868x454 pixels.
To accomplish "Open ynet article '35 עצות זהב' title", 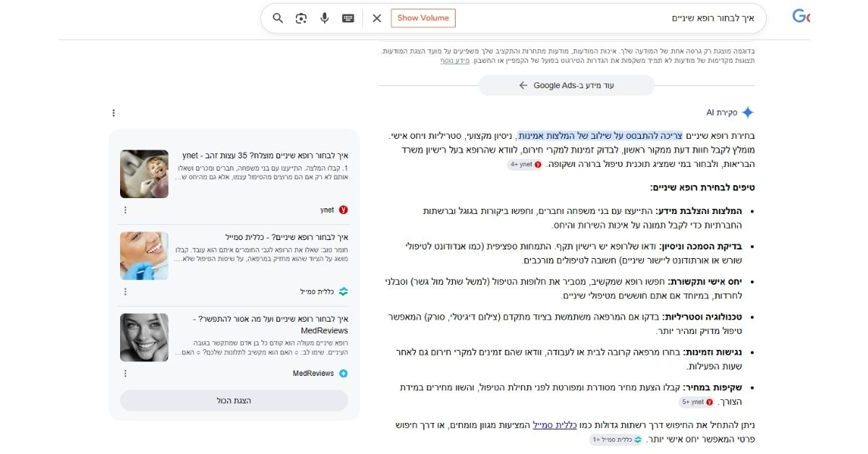I will [x=265, y=155].
